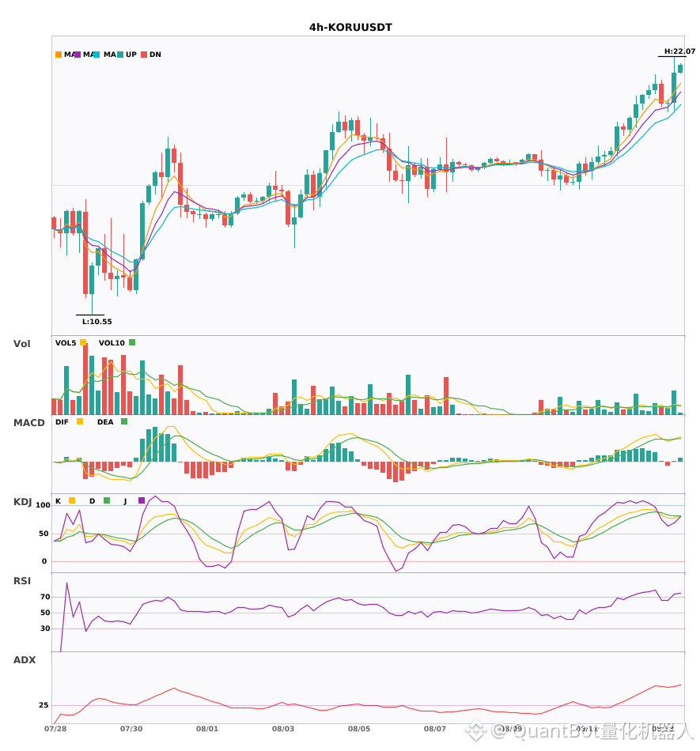Click the 08/01 date label
Viewport: 700px width, 751px height.
pos(207,729)
